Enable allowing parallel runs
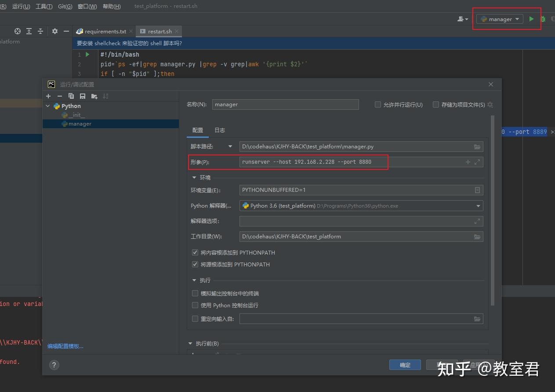The width and height of the screenshot is (555, 392). tap(377, 104)
